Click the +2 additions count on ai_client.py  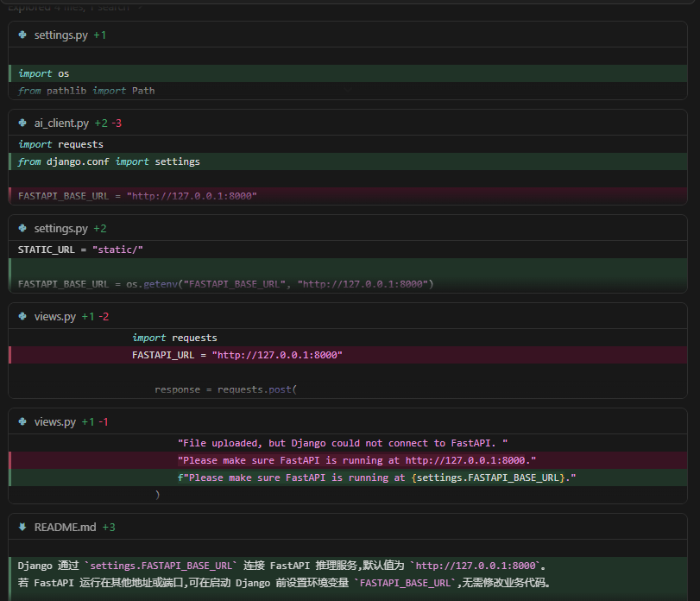(x=101, y=123)
